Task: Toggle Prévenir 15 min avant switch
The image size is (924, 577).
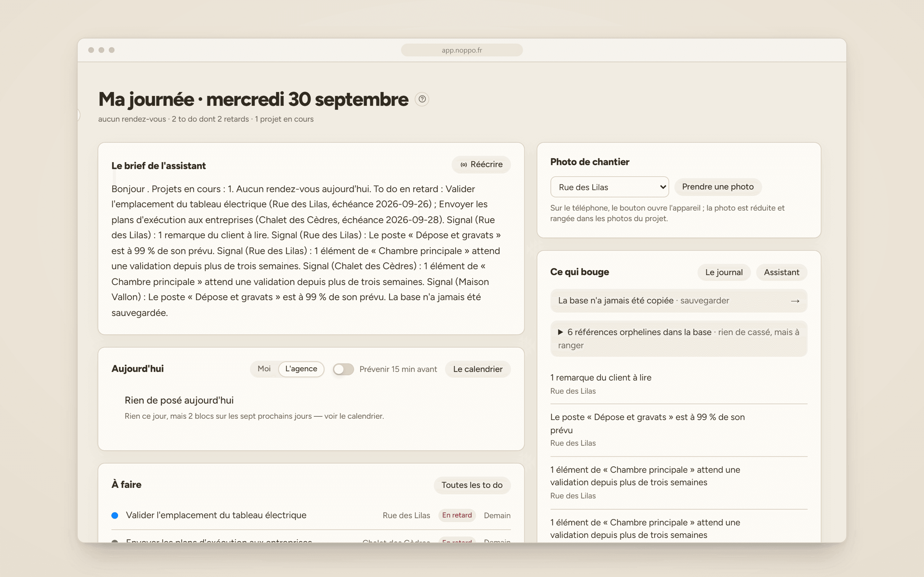Action: [343, 369]
